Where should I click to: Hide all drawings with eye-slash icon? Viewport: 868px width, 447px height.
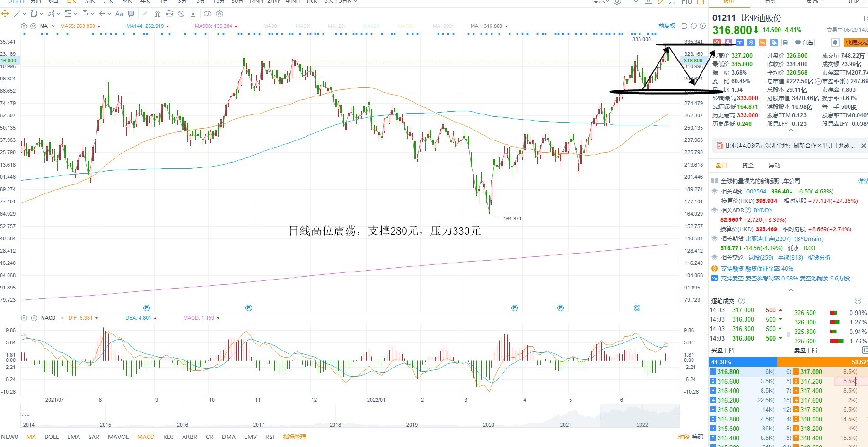[181, 14]
